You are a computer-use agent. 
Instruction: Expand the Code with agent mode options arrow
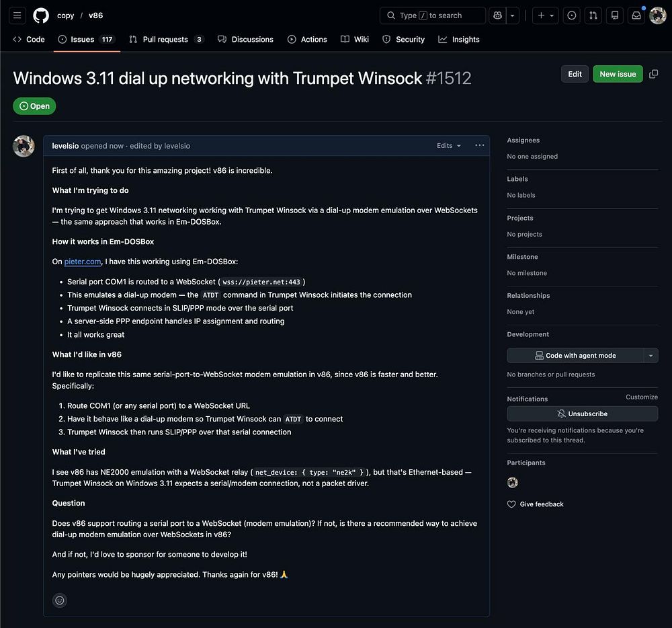tap(650, 356)
